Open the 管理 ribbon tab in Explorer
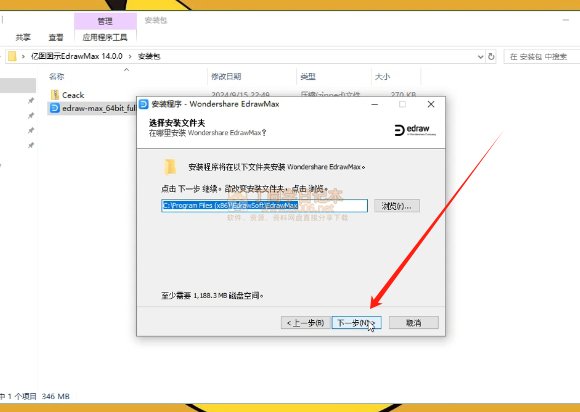 [x=105, y=21]
